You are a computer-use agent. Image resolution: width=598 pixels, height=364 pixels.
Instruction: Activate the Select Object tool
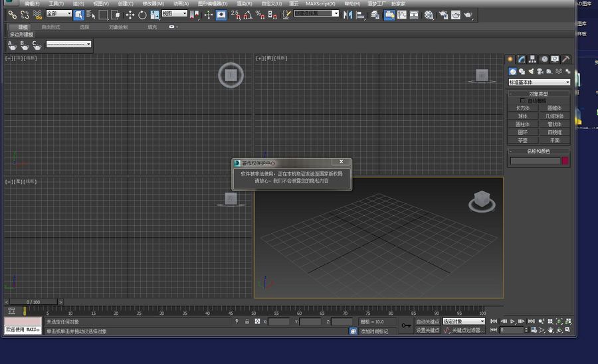pos(78,15)
